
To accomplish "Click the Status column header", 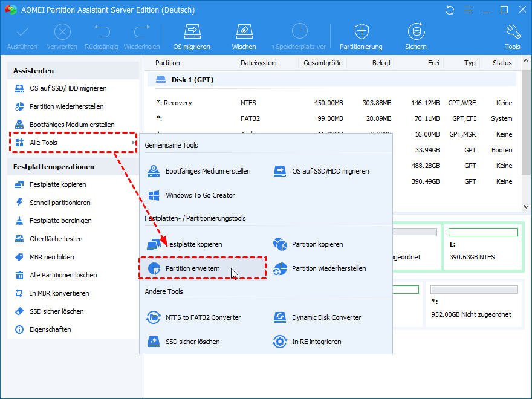I will point(502,63).
